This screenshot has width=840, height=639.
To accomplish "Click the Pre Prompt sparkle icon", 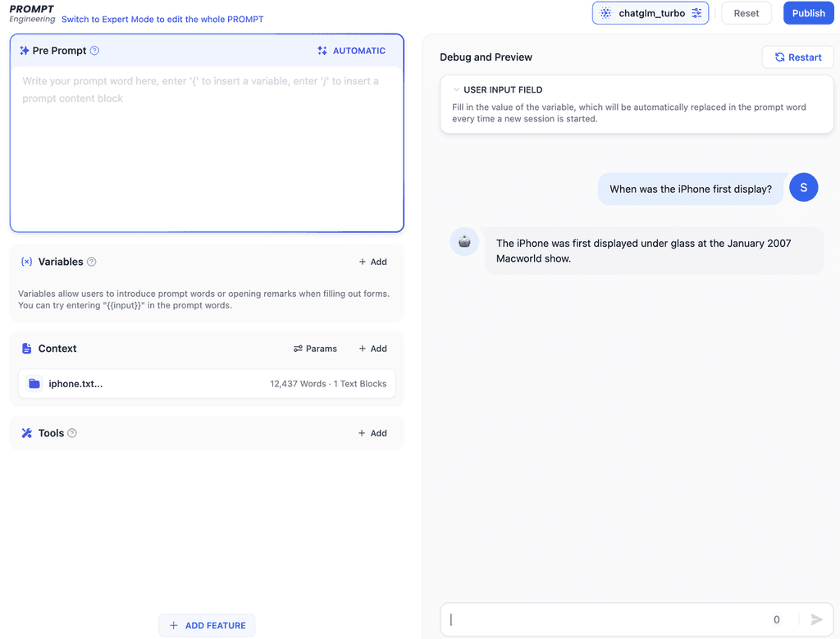I will coord(26,50).
